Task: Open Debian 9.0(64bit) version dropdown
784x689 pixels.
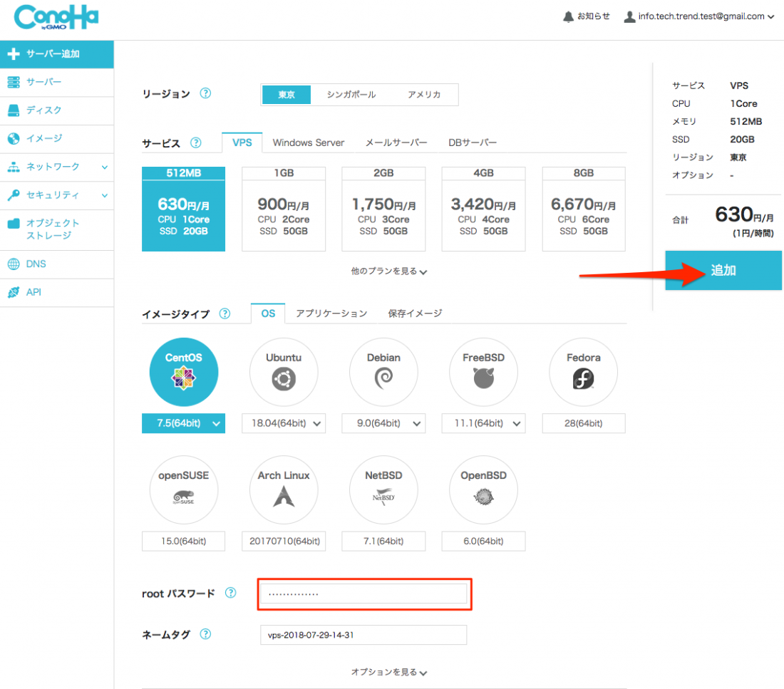Action: click(383, 423)
